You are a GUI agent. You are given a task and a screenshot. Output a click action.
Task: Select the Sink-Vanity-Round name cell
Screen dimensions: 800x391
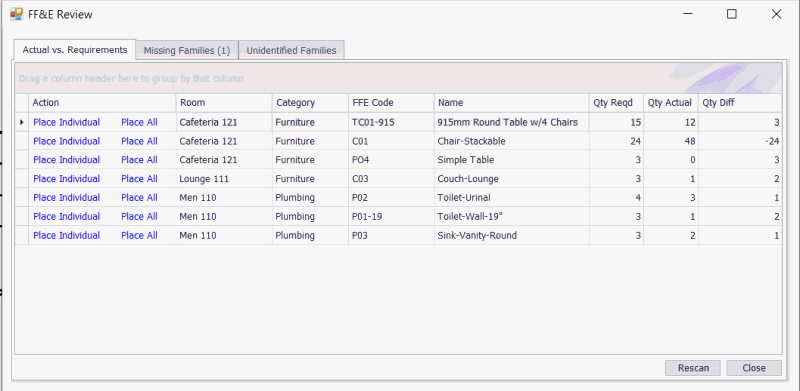click(x=512, y=235)
